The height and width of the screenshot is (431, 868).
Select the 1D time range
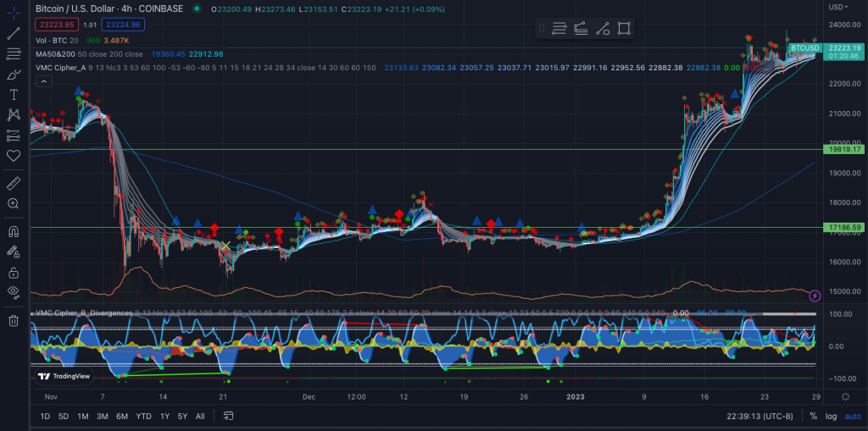pyautogui.click(x=46, y=416)
